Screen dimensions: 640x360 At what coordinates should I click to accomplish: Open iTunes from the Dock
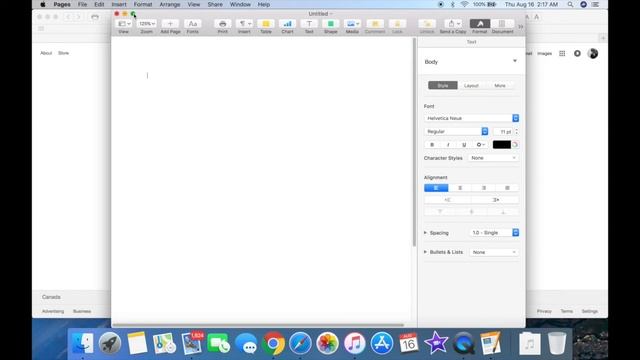click(354, 343)
